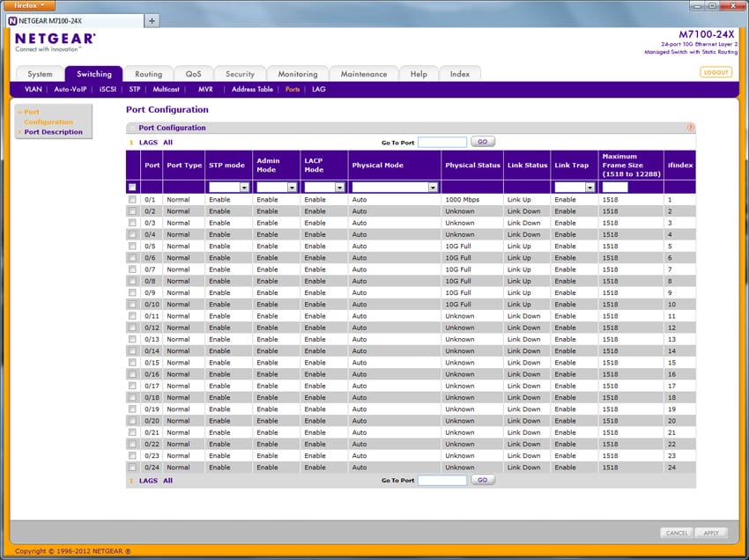Open the Admin Mode dropdown
The image size is (749, 560).
(x=277, y=188)
